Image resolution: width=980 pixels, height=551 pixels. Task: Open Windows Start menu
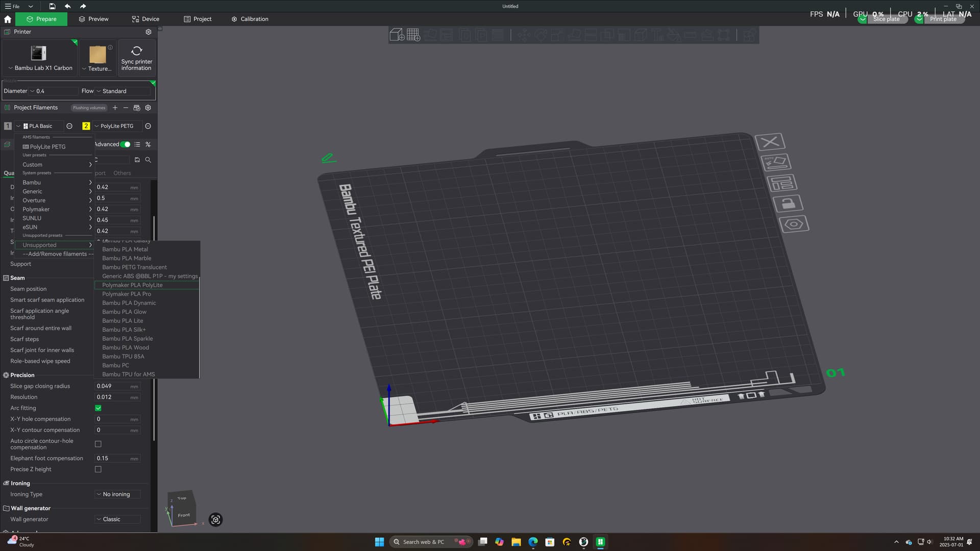[379, 542]
